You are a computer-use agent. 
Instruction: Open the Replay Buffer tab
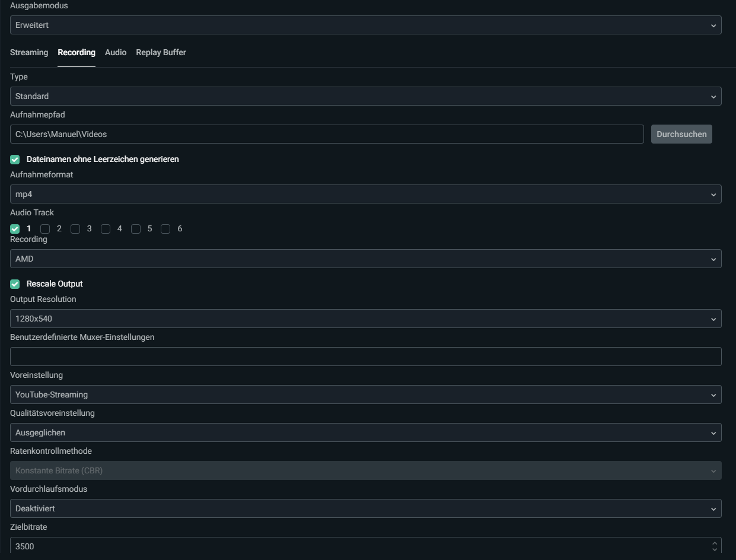161,52
